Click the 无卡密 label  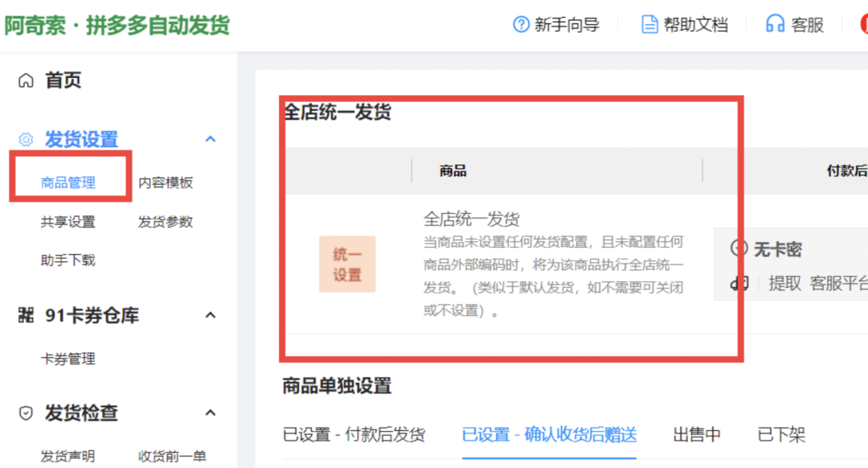[x=778, y=249]
